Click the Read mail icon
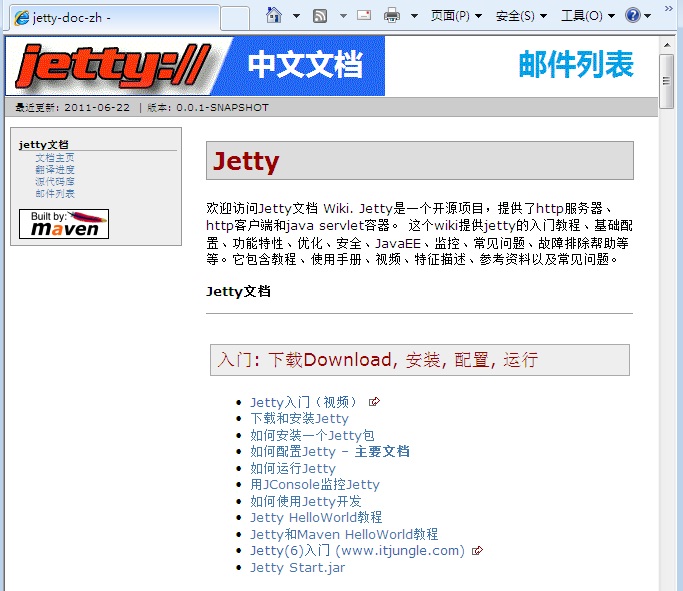 click(x=364, y=16)
